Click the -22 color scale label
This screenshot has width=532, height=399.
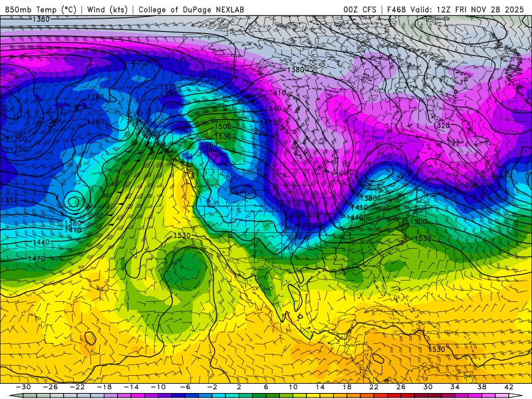coord(77,387)
